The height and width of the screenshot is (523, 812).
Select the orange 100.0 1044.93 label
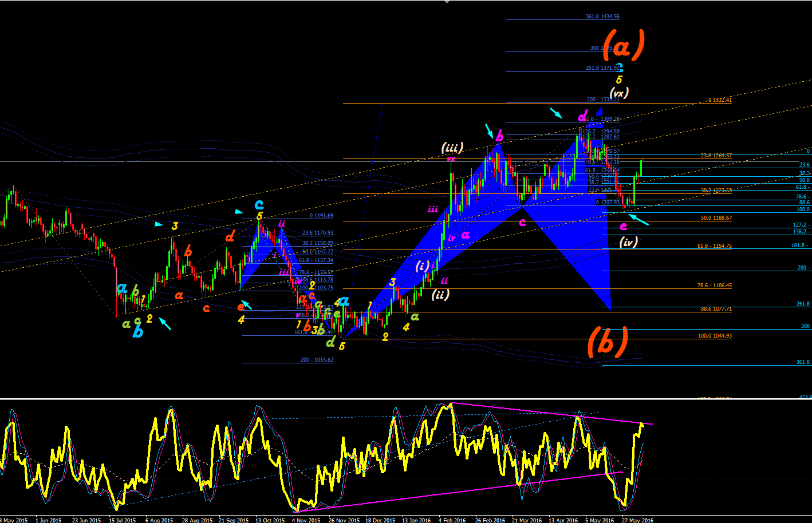tap(715, 336)
